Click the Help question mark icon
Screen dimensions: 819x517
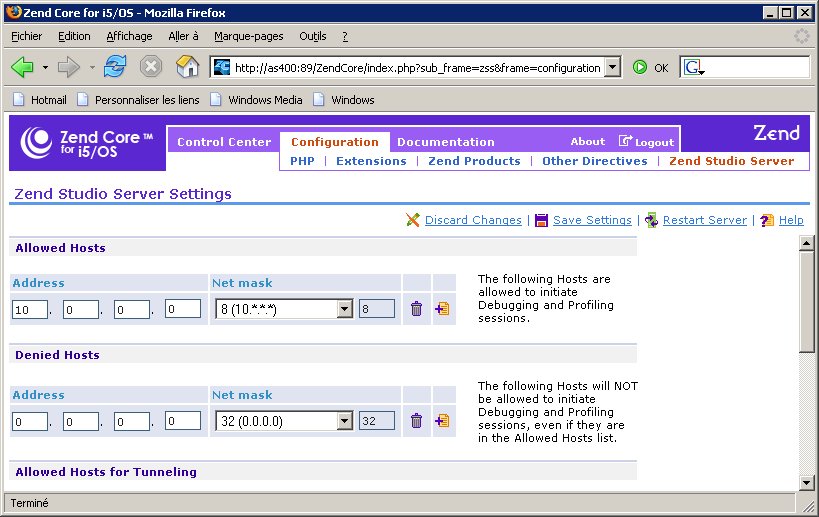click(x=767, y=220)
